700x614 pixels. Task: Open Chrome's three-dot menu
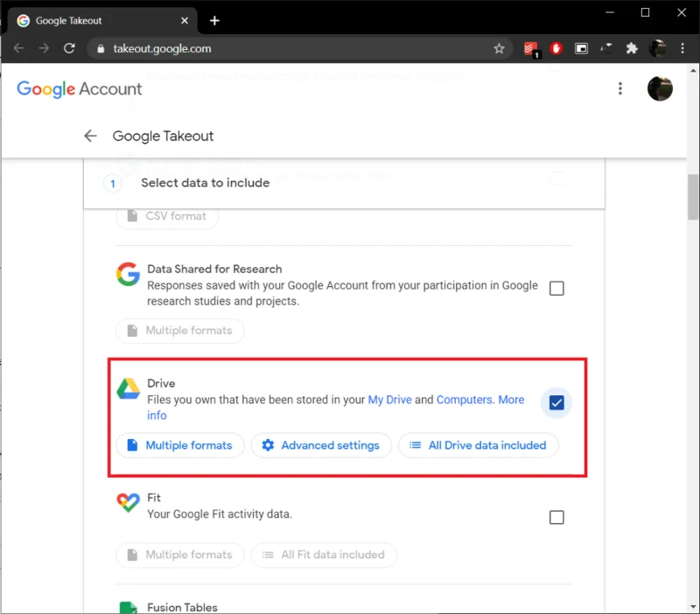(682, 48)
